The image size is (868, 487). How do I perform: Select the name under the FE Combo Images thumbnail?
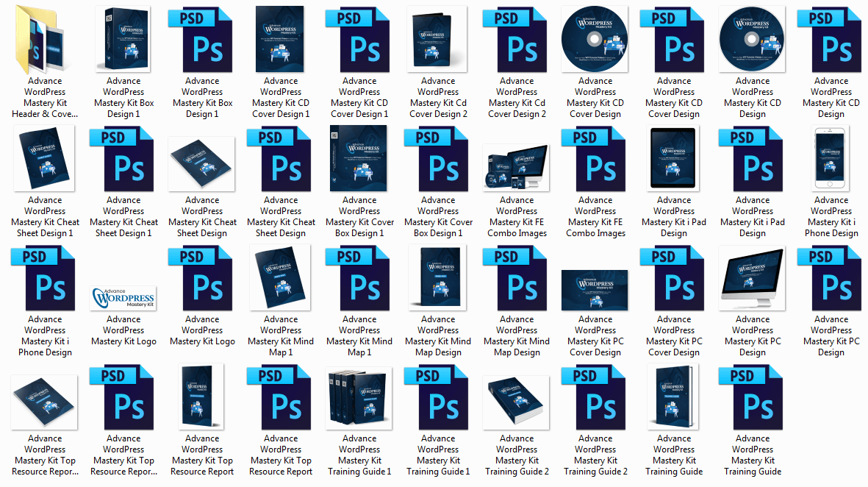coord(517,216)
